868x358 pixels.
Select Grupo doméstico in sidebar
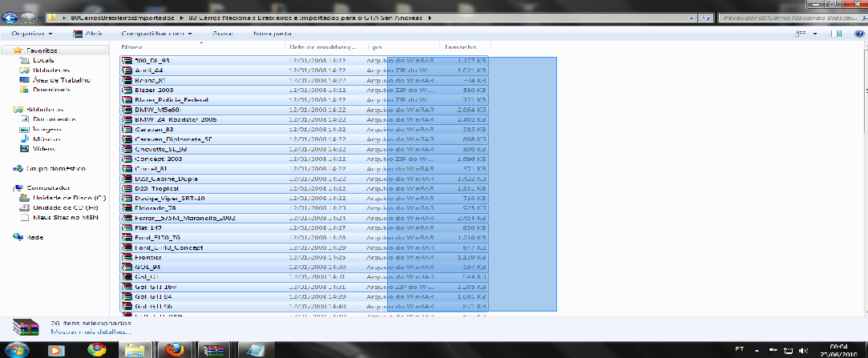coord(55,169)
